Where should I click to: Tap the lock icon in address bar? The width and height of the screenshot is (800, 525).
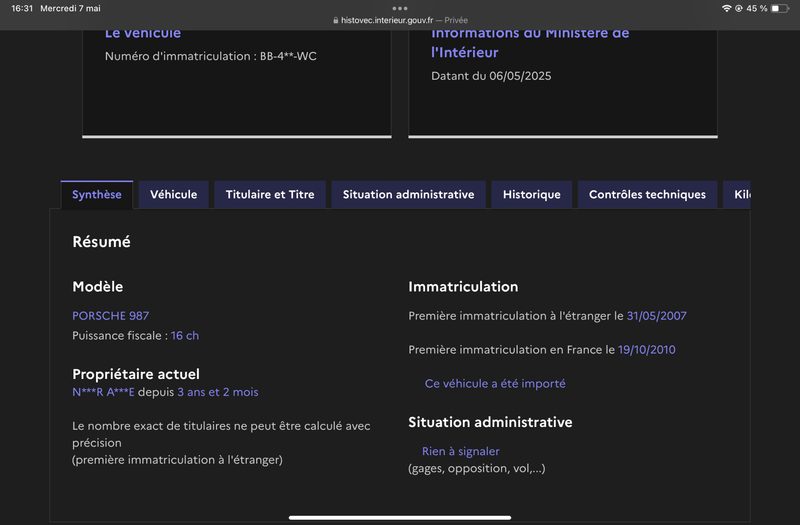click(335, 20)
